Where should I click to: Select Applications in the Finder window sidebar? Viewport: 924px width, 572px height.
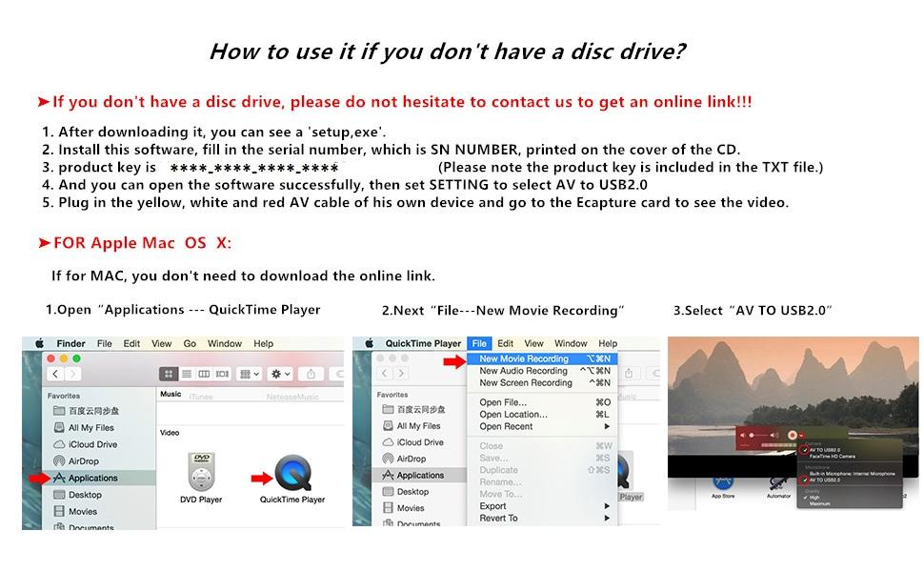[x=92, y=478]
